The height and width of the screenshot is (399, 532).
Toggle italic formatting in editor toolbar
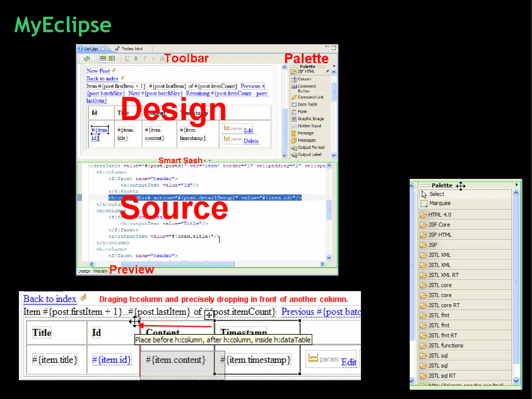click(145, 59)
